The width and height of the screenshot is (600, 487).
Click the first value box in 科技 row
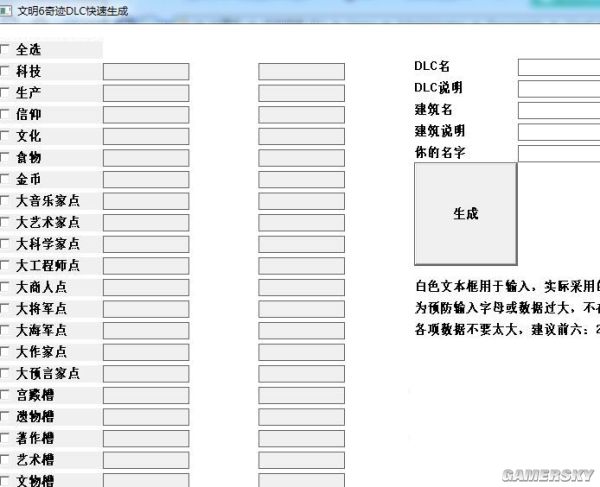point(146,72)
